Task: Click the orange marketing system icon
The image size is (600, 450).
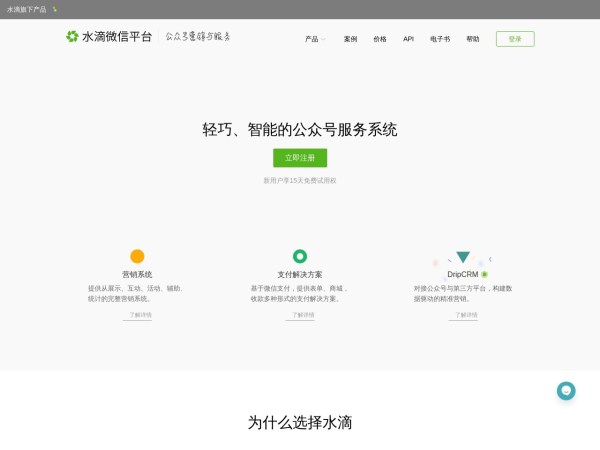Action: pos(137,256)
